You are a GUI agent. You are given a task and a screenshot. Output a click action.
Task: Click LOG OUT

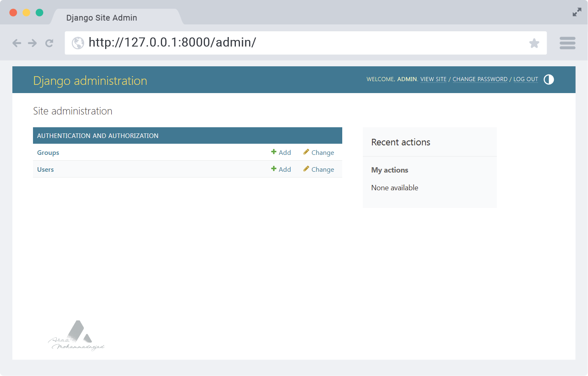pyautogui.click(x=526, y=79)
